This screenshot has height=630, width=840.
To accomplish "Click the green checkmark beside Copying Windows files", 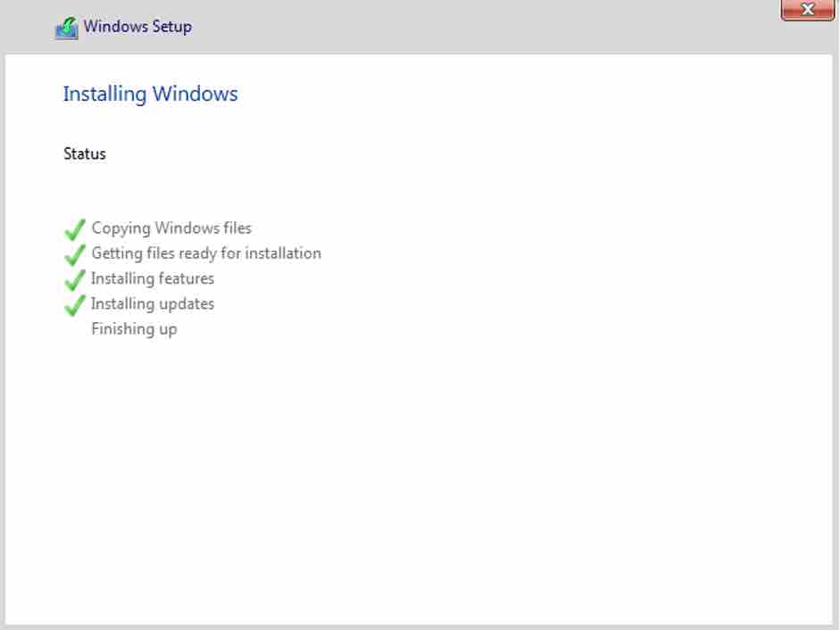I will pyautogui.click(x=75, y=229).
